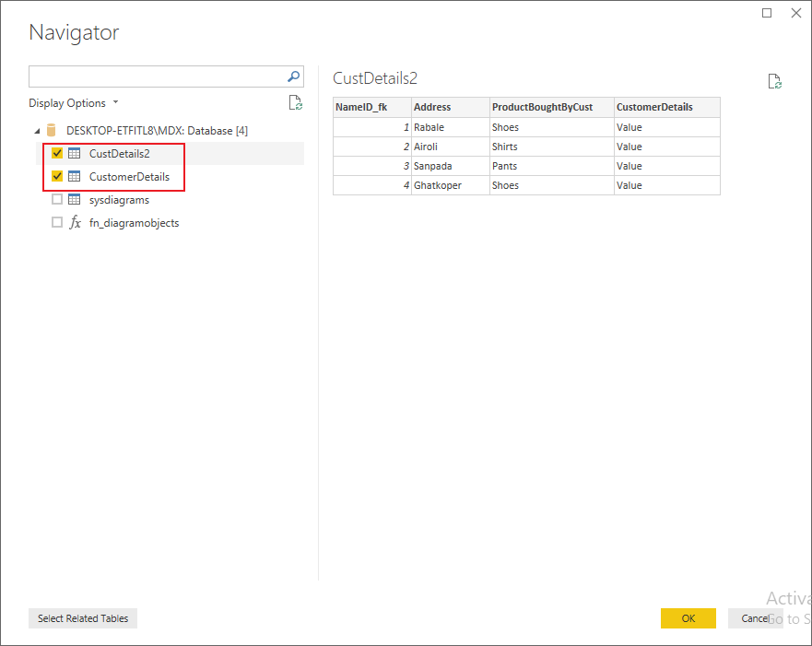
Task: Click the Address column header in the preview
Action: pyautogui.click(x=433, y=107)
